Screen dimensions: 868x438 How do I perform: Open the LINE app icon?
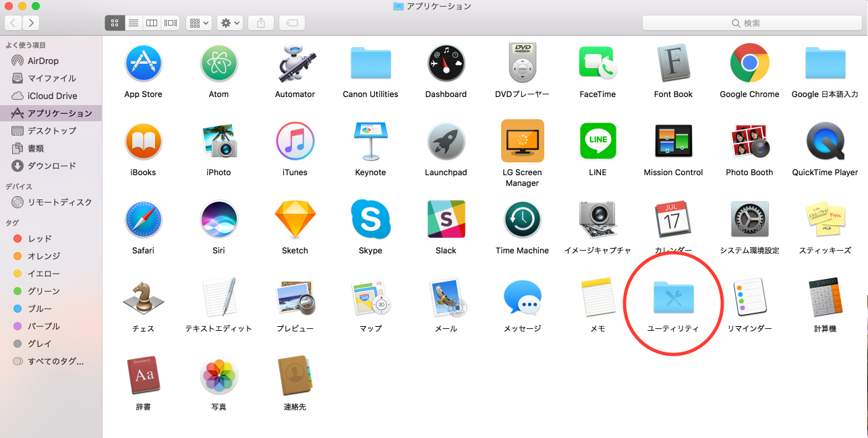[598, 141]
